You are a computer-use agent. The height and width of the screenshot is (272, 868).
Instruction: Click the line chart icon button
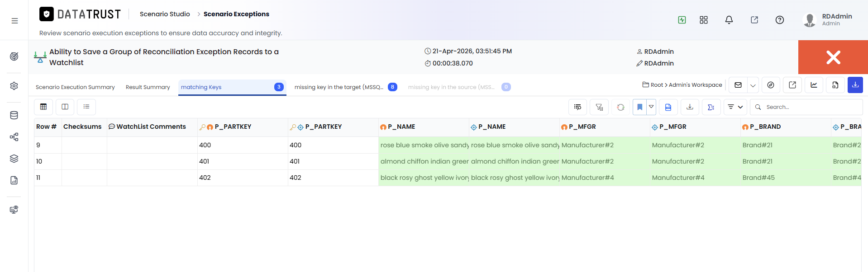point(814,85)
